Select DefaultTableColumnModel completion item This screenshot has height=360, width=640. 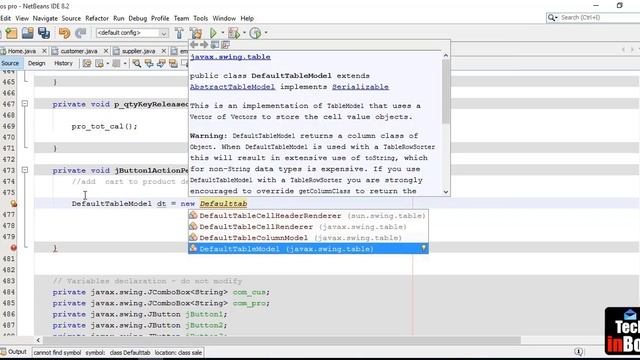coord(308,238)
